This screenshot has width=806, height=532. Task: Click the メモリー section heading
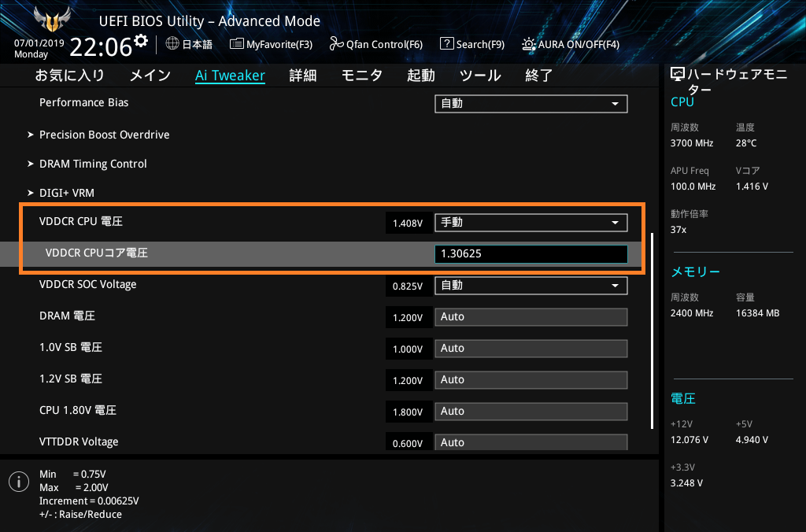696,272
